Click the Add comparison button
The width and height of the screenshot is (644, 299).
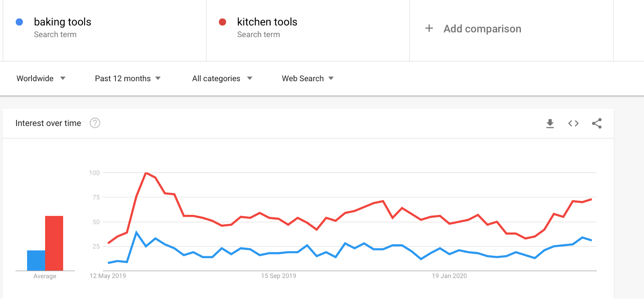482,29
